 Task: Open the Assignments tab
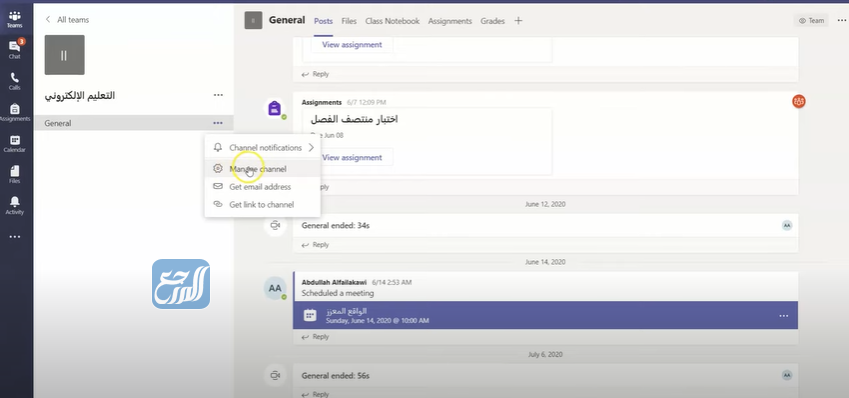click(x=450, y=21)
